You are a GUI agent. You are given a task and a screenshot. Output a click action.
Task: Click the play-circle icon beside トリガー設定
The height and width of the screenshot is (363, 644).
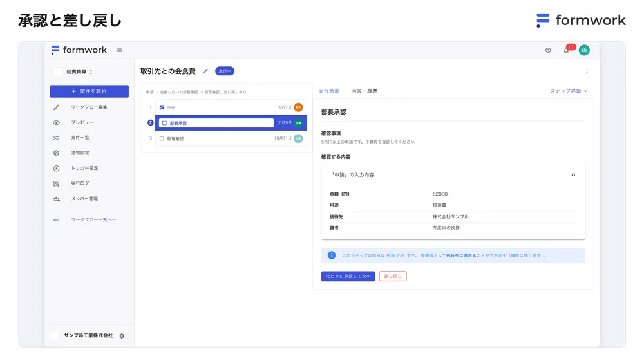[56, 168]
